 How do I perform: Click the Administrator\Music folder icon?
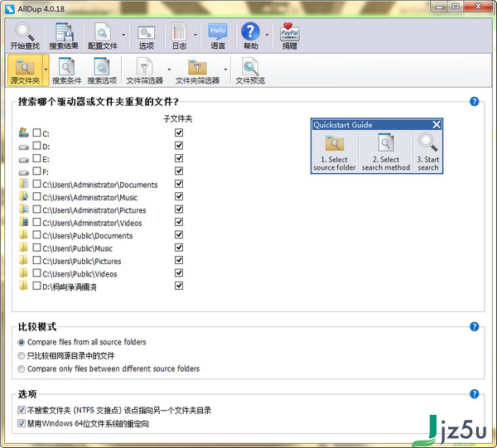point(23,196)
